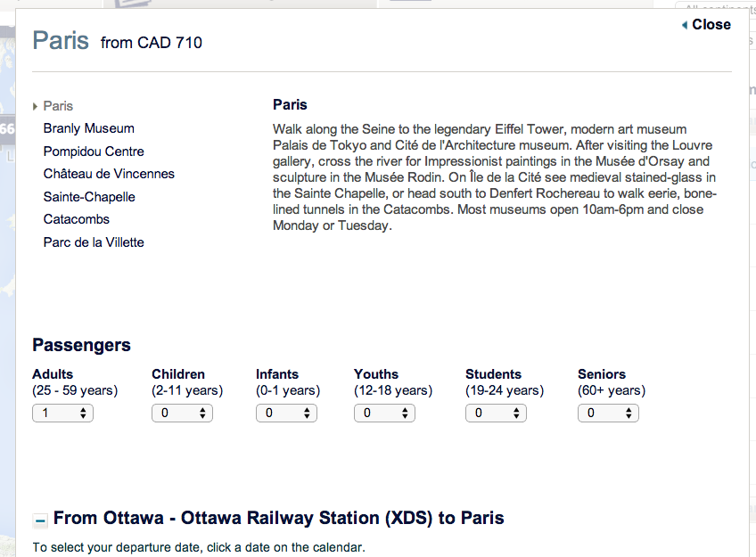Select Branly Museum in the list
The image size is (756, 557).
[89, 128]
